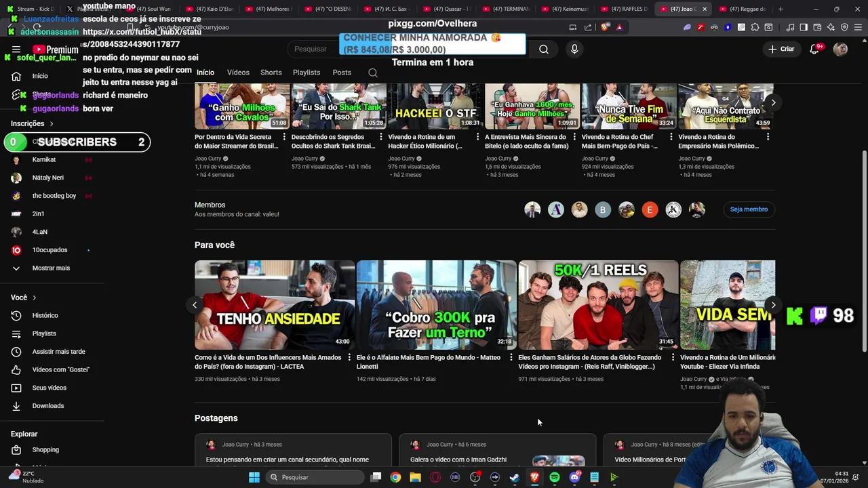This screenshot has width=868, height=488.
Task: Open Google Chrome from the taskbar
Action: coord(395,477)
